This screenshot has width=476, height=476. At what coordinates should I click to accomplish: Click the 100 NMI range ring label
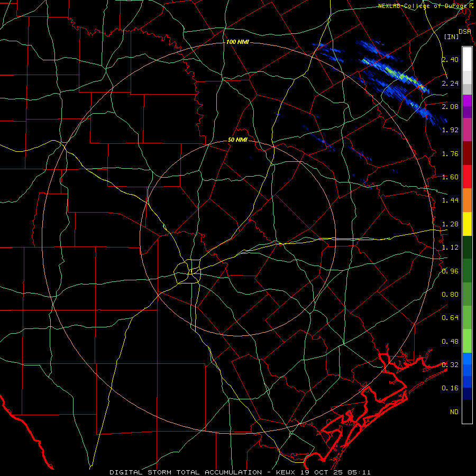pos(237,42)
